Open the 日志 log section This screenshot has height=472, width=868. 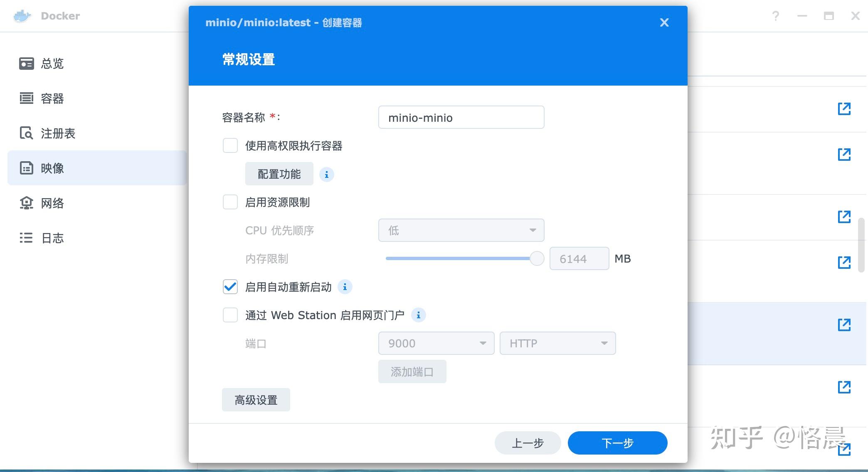point(52,238)
